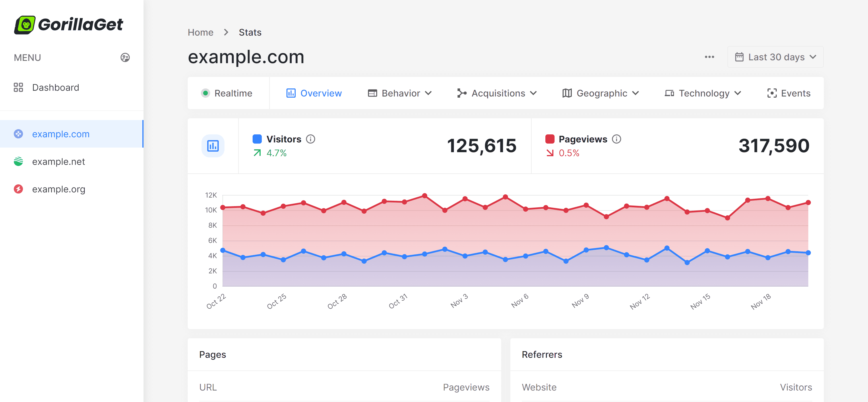Expand the Geographic dropdown chevron
868x402 pixels.
635,93
